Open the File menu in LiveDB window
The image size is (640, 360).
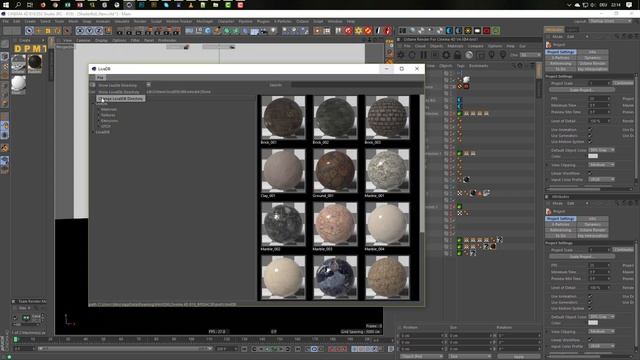click(100, 78)
